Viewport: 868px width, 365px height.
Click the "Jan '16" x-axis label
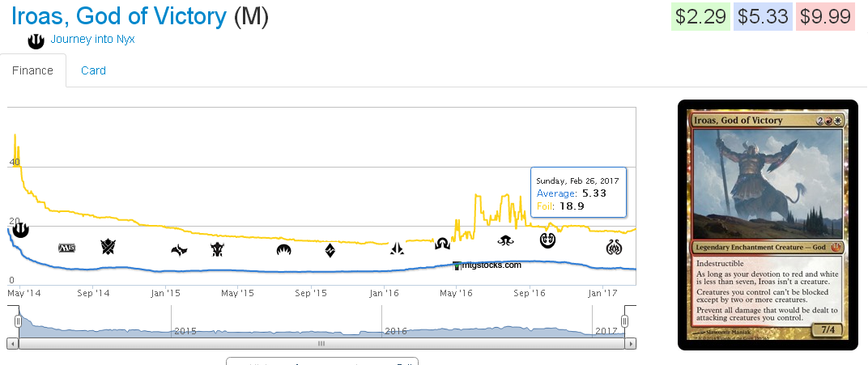(x=385, y=292)
